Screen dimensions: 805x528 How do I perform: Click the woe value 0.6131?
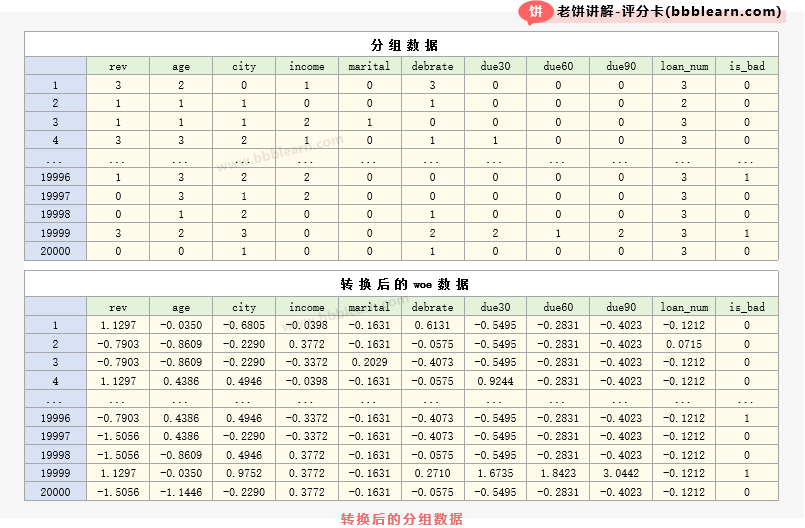click(432, 325)
